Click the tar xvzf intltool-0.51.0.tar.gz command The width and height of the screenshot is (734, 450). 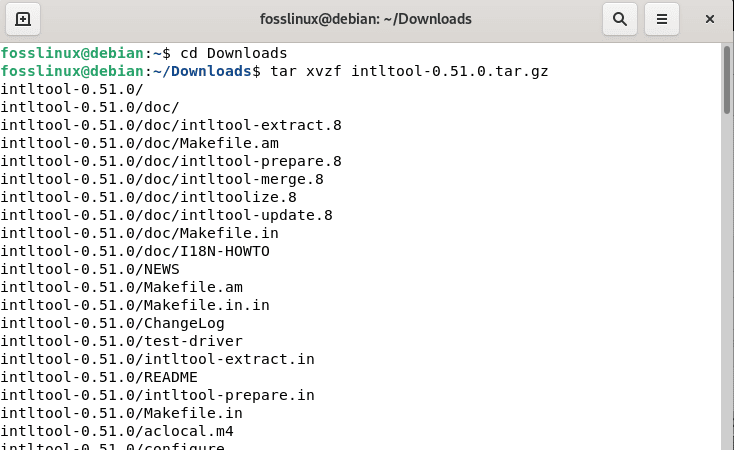(x=409, y=71)
